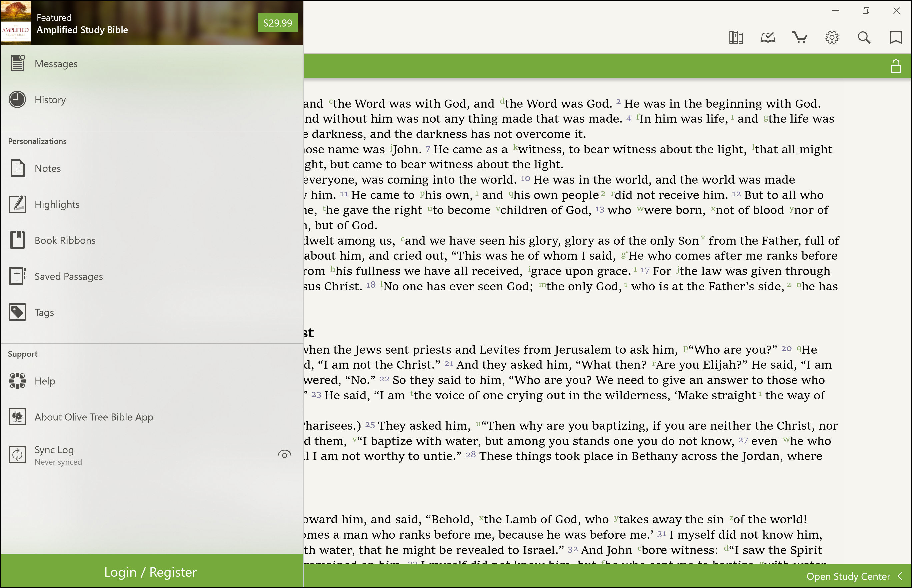Open Saved Passages list
The width and height of the screenshot is (912, 588).
point(68,276)
